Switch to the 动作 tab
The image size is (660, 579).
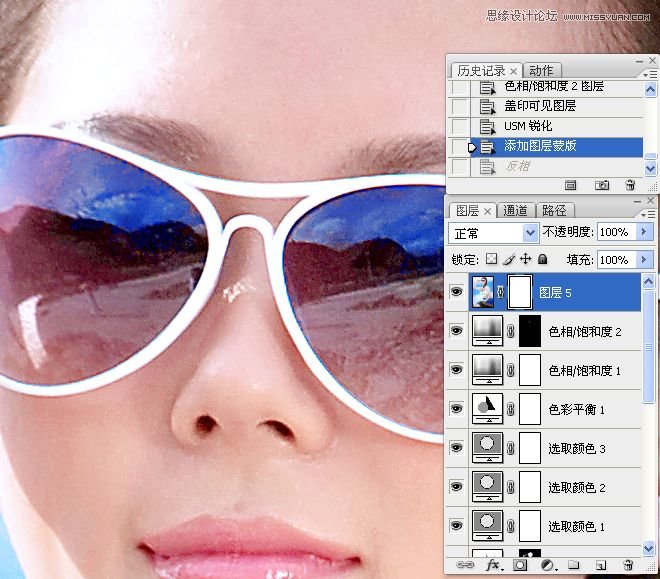point(541,71)
